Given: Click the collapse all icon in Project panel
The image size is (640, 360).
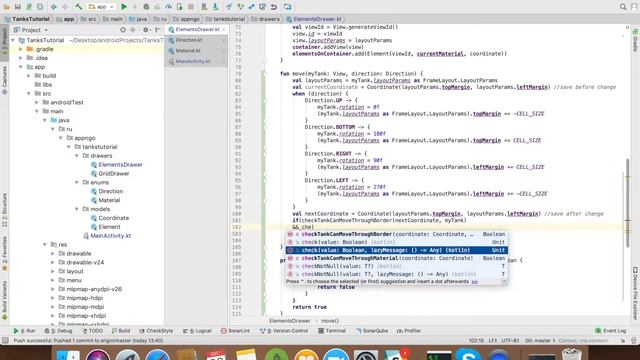Looking at the screenshot, I should tap(133, 30).
